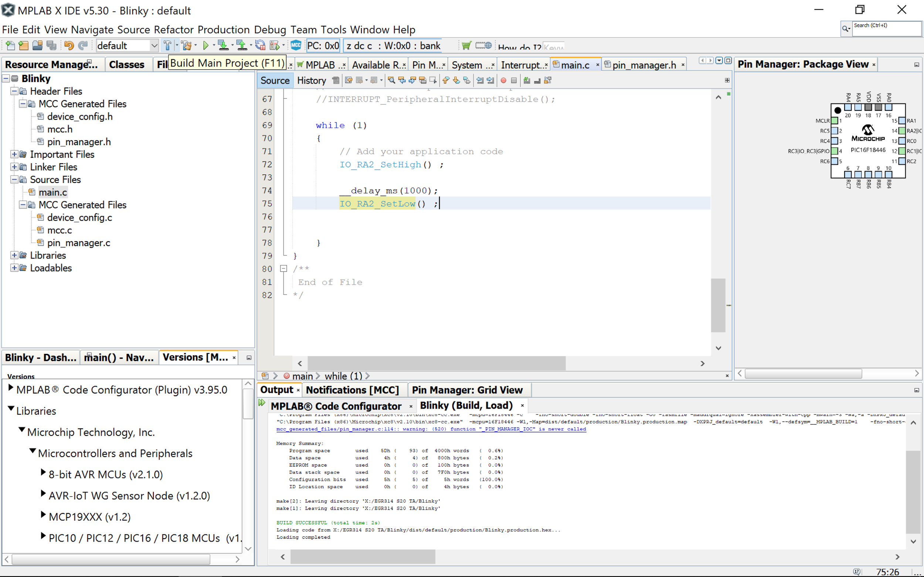This screenshot has height=577, width=924.
Task: Collapse the Blinky project node
Action: (x=6, y=79)
